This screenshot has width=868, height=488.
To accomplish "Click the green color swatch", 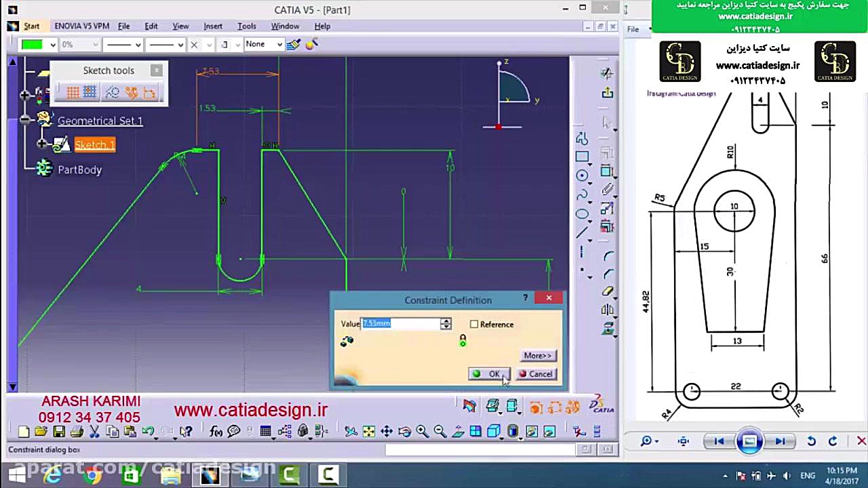I will coord(31,45).
